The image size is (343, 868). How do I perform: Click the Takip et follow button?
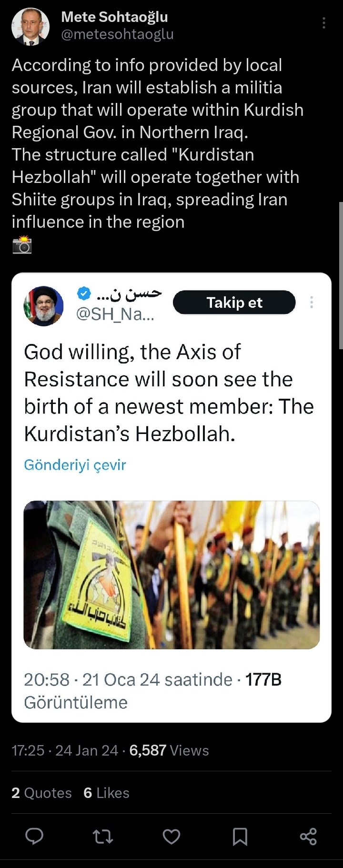click(x=234, y=303)
